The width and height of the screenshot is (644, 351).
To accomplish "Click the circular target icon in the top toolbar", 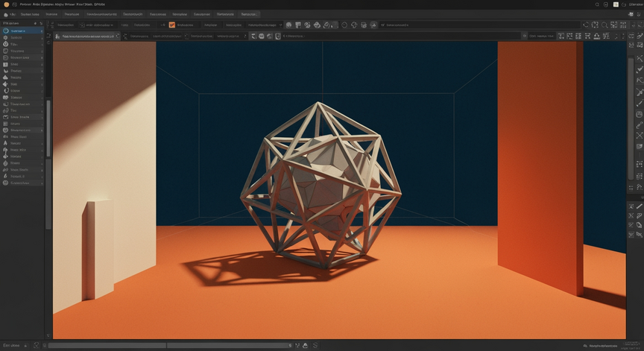I will 344,25.
